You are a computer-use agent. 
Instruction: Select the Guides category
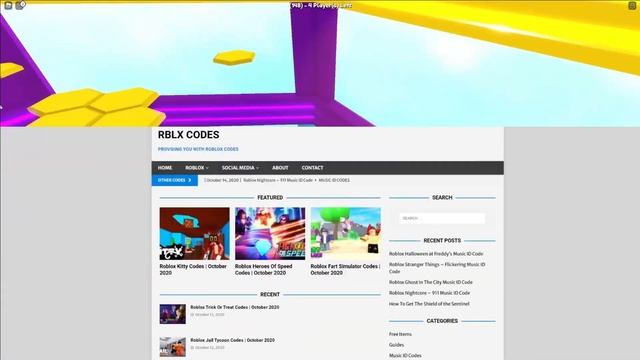click(396, 345)
